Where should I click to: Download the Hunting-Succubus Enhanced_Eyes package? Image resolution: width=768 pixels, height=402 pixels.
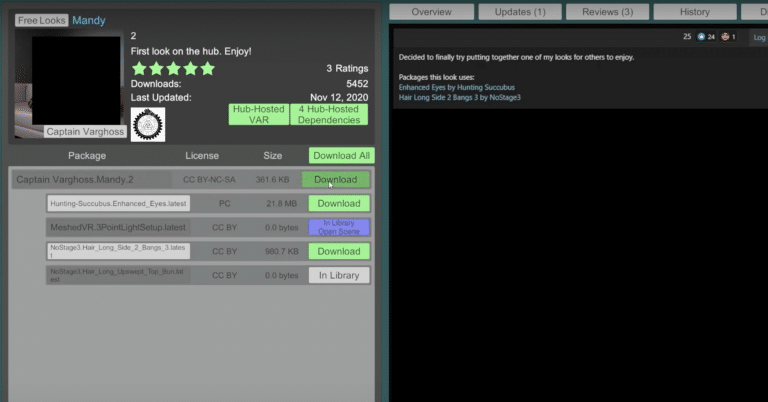point(339,204)
